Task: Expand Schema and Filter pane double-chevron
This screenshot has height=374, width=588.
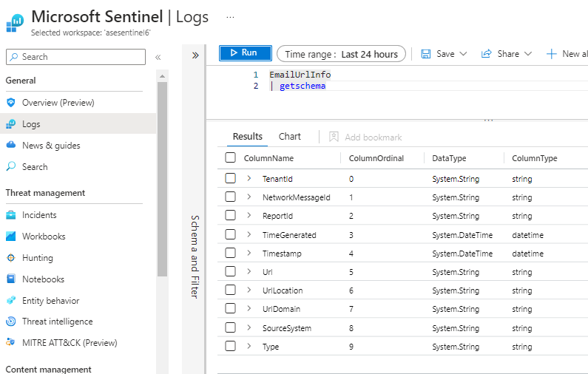Action: [195, 55]
